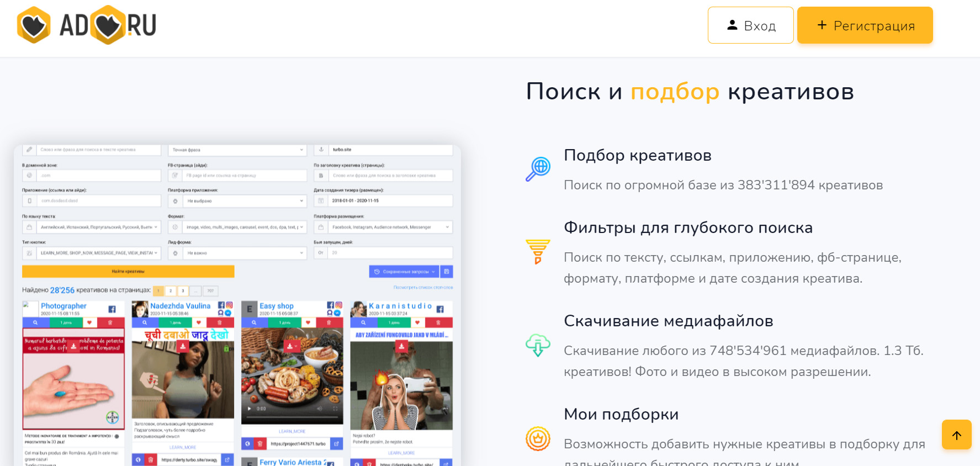Screen dimensions: 980x466
Task: Click the turbo.site input field
Action: (390, 150)
